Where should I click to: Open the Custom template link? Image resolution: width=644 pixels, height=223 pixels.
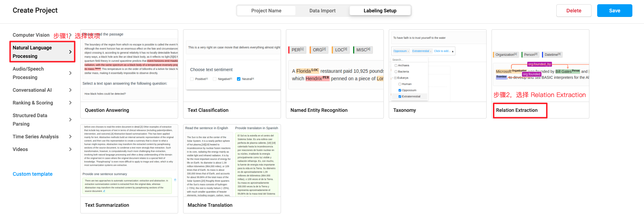32,174
